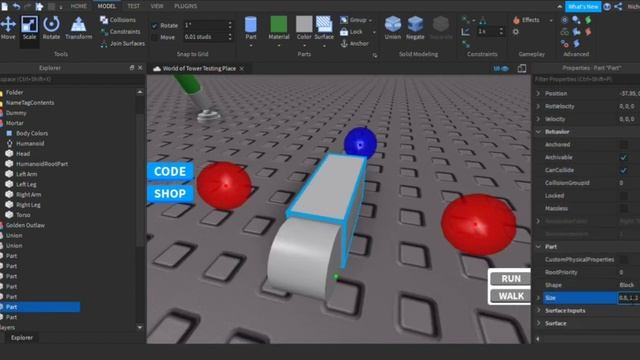Open the Color picker

[304, 28]
